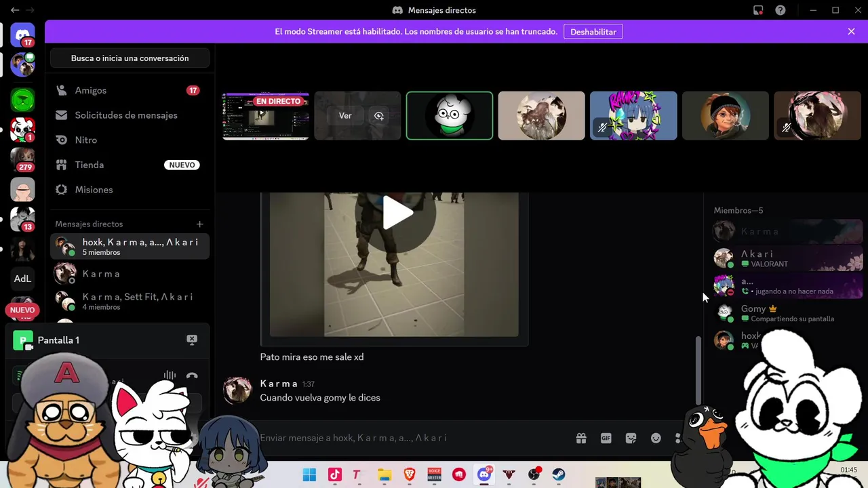The width and height of the screenshot is (868, 488).
Task: Click the Ver stream button
Action: (345, 116)
